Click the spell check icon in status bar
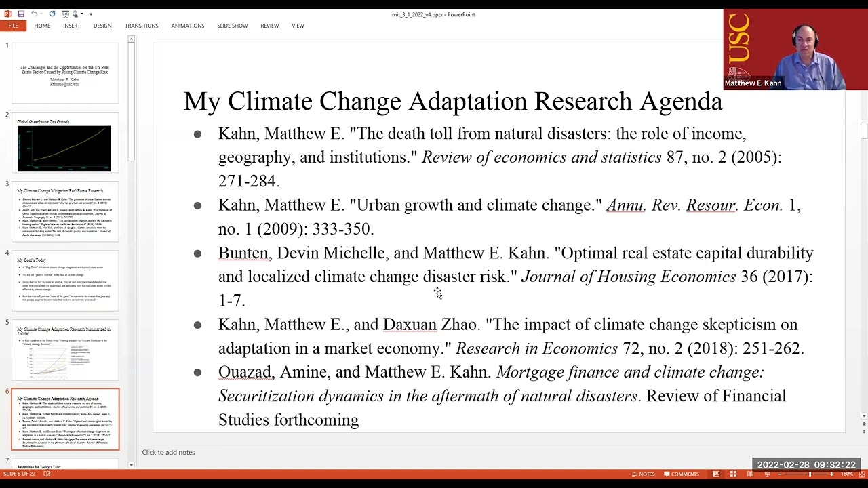This screenshot has width=868, height=488. click(47, 474)
